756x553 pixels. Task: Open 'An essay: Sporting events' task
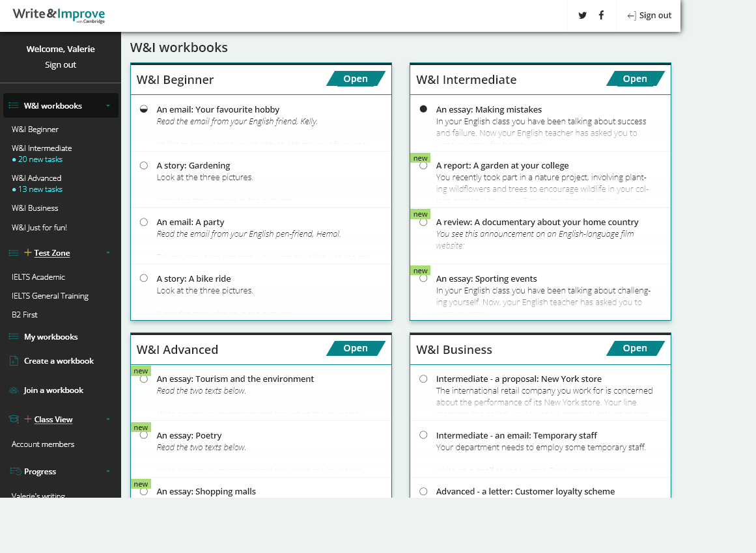[x=486, y=278]
